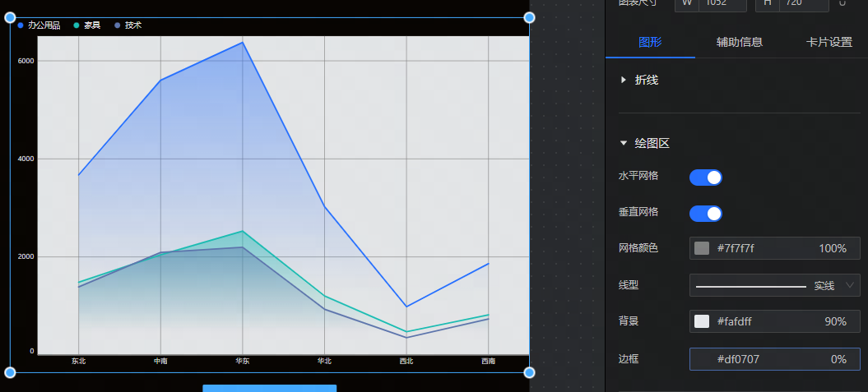Click the 办公用品 legend marker
The width and height of the screenshot is (868, 392).
20,25
